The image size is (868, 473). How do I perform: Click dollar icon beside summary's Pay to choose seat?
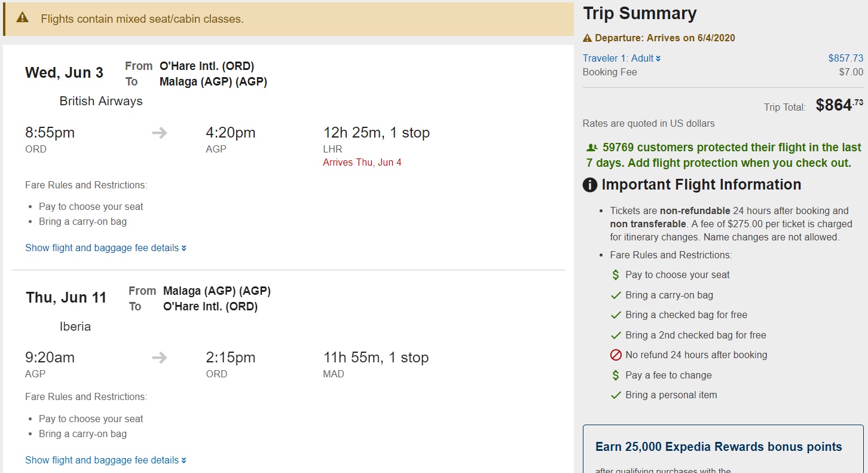click(616, 275)
